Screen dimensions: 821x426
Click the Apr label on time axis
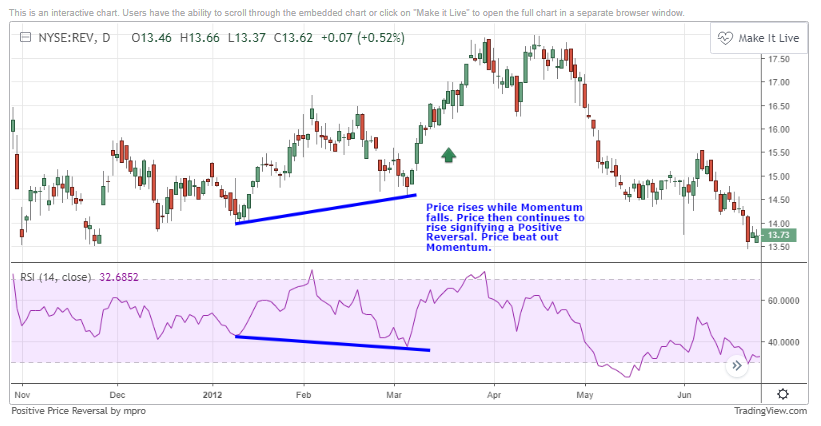coord(494,395)
